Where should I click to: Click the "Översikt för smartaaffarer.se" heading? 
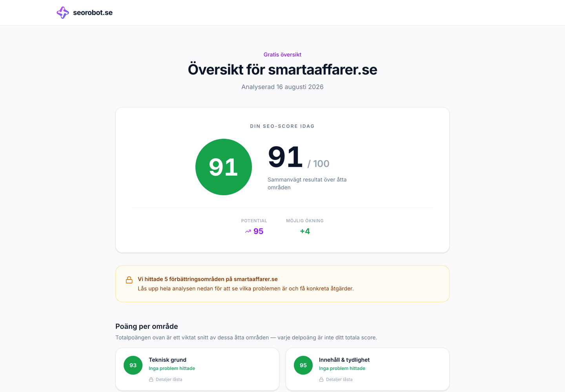(282, 69)
